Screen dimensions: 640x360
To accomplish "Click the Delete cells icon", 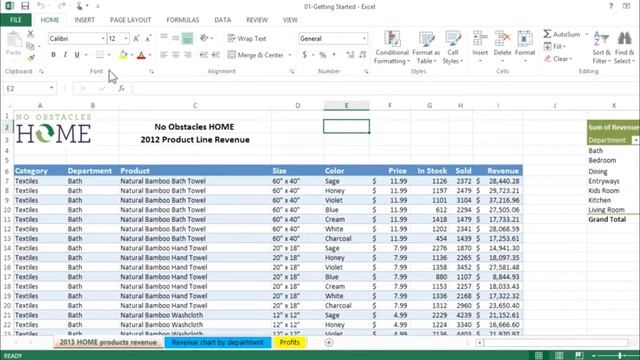I will point(502,39).
